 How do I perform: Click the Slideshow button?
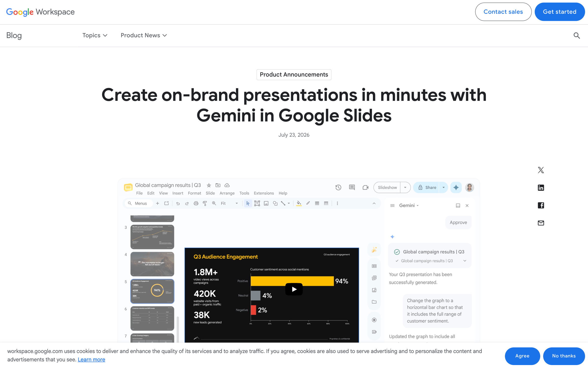387,187
